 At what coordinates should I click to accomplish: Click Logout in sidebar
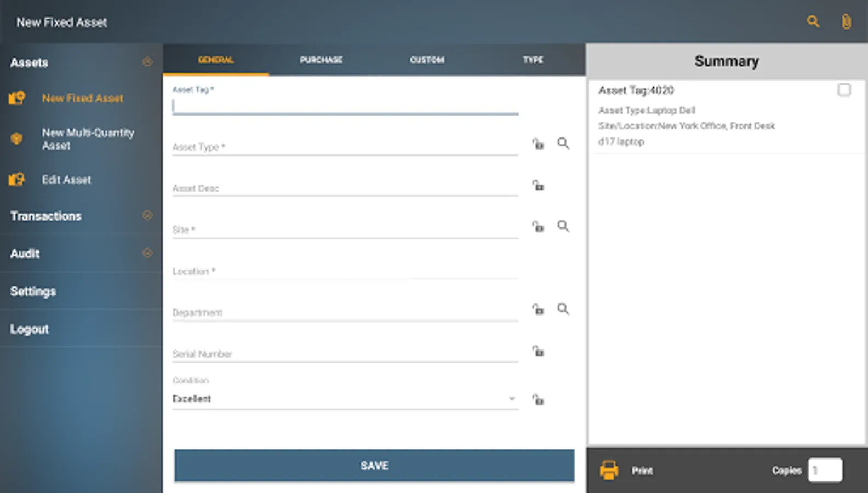pyautogui.click(x=30, y=329)
